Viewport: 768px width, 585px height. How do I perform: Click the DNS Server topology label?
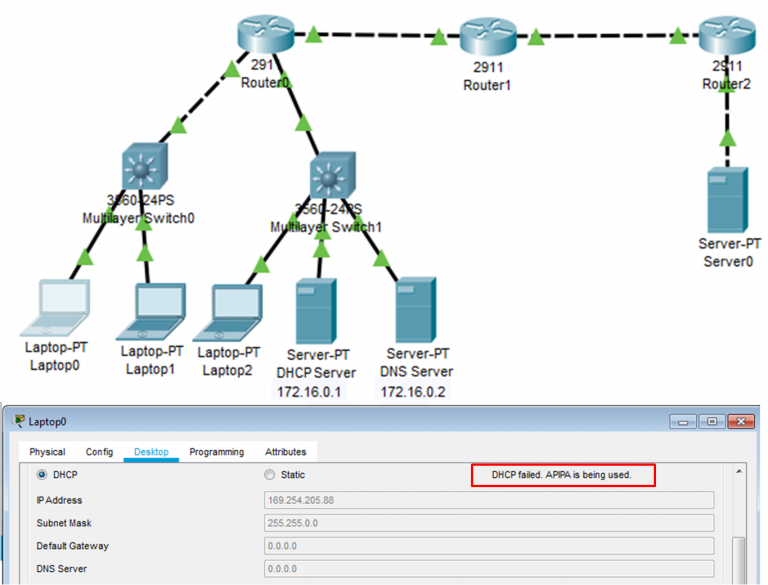click(416, 371)
